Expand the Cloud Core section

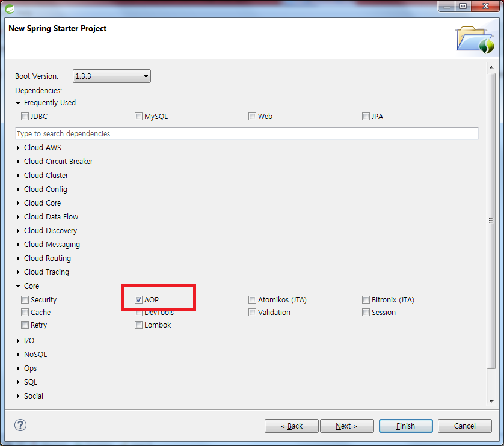18,203
